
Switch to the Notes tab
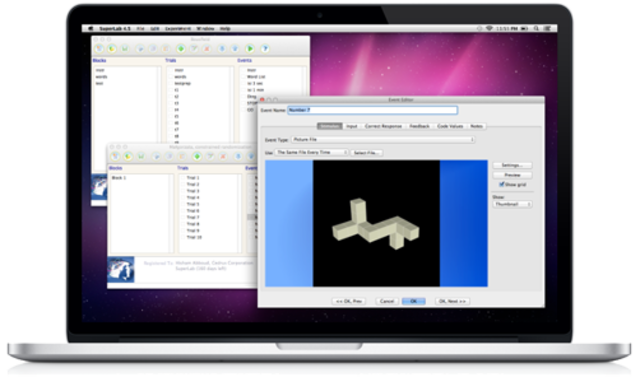pyautogui.click(x=476, y=126)
